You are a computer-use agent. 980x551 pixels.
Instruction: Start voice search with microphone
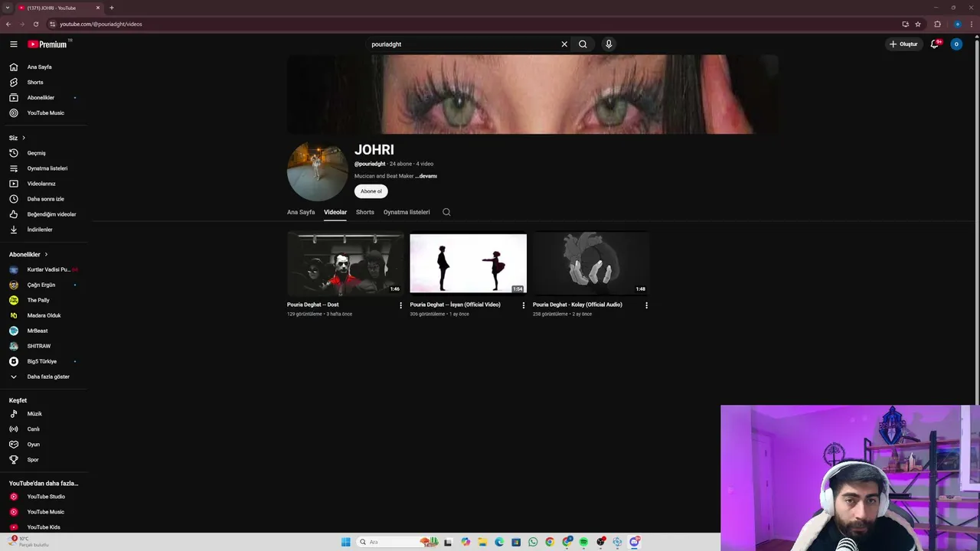[x=609, y=44]
